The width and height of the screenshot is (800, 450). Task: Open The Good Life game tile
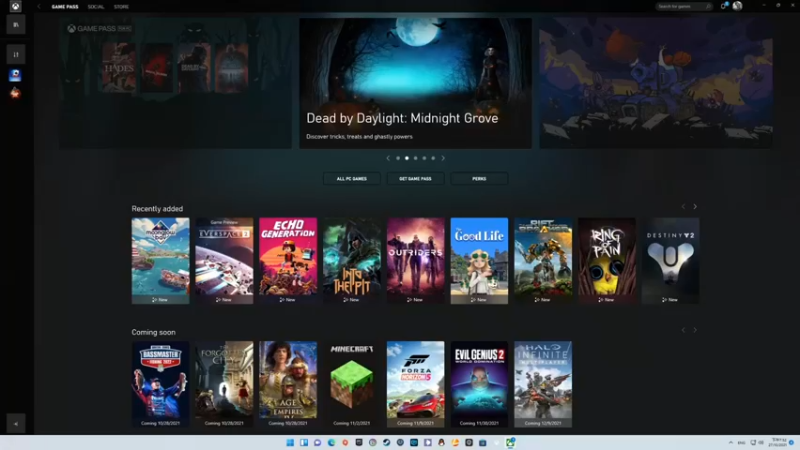[479, 261]
